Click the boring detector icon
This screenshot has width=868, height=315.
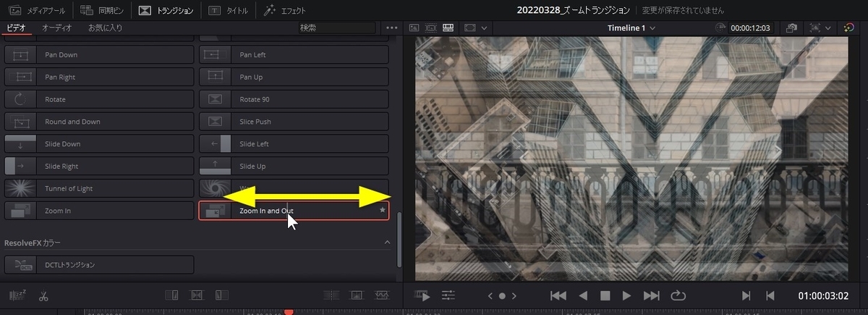click(16, 295)
